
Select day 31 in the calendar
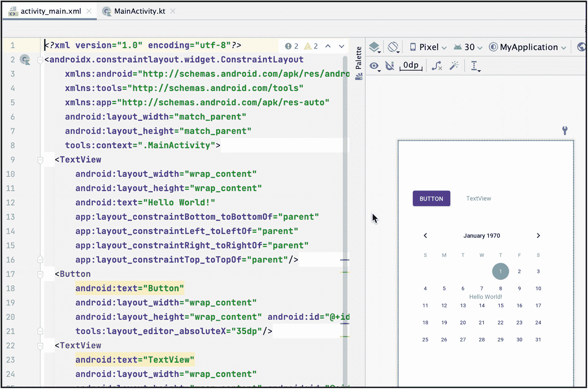click(x=538, y=340)
